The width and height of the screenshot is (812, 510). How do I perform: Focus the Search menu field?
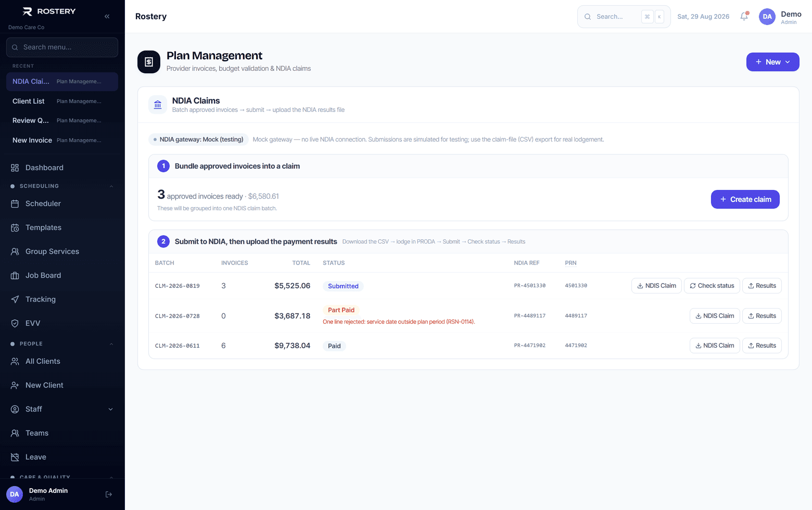(x=62, y=47)
